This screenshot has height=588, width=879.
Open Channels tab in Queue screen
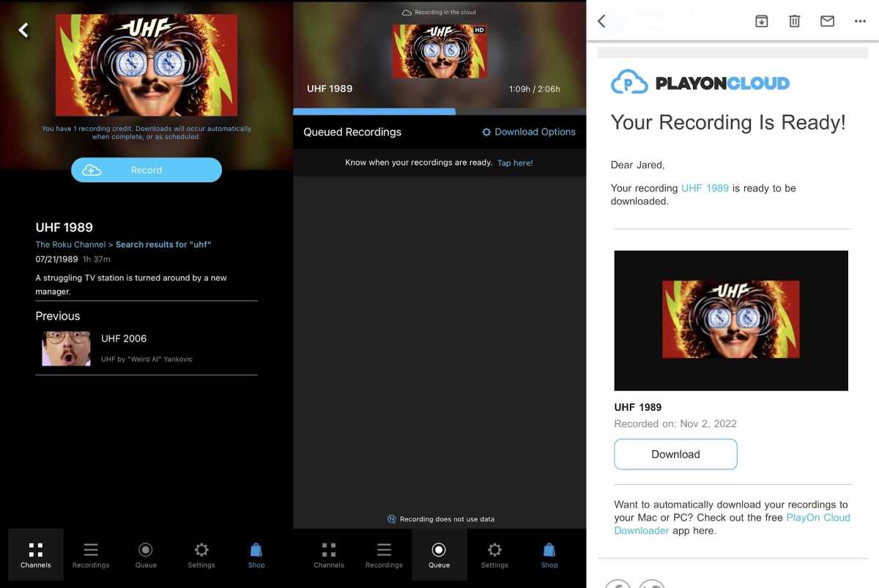(x=329, y=556)
